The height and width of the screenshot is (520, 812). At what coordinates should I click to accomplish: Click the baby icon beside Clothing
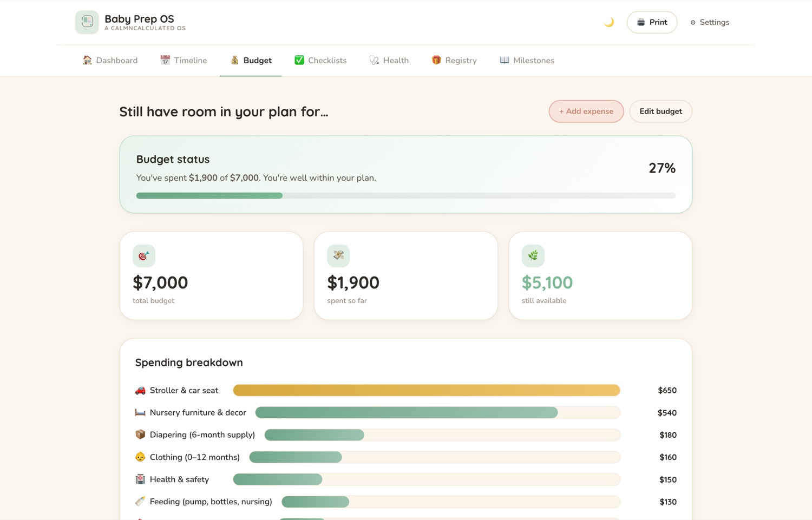pyautogui.click(x=140, y=457)
